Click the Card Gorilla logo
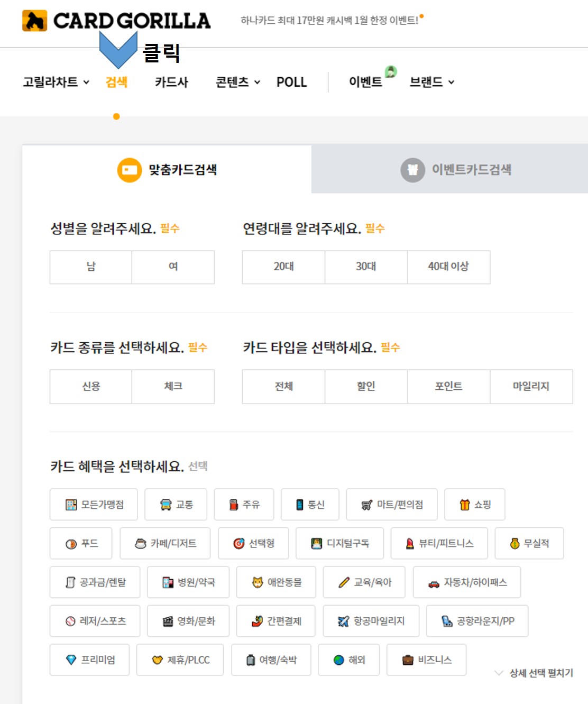This screenshot has height=704, width=588. click(115, 21)
